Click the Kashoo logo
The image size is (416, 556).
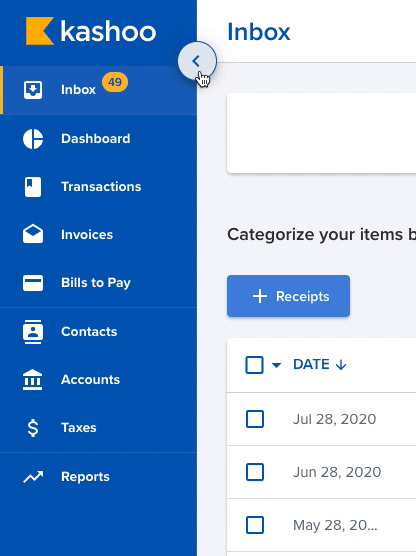click(91, 32)
